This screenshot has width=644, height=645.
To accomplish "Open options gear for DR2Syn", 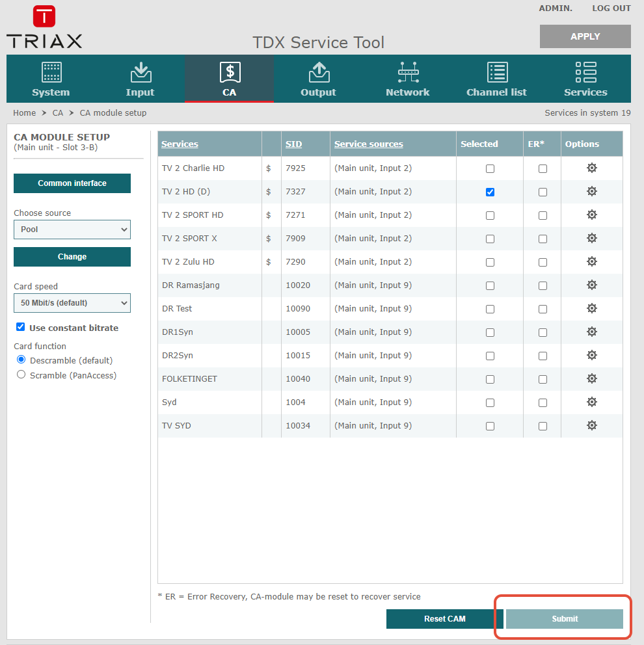I will tap(592, 356).
